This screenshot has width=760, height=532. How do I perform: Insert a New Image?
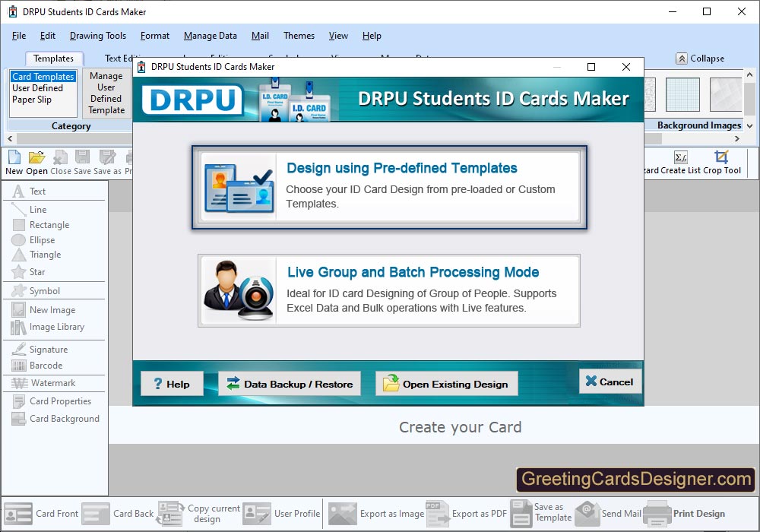[x=43, y=309]
